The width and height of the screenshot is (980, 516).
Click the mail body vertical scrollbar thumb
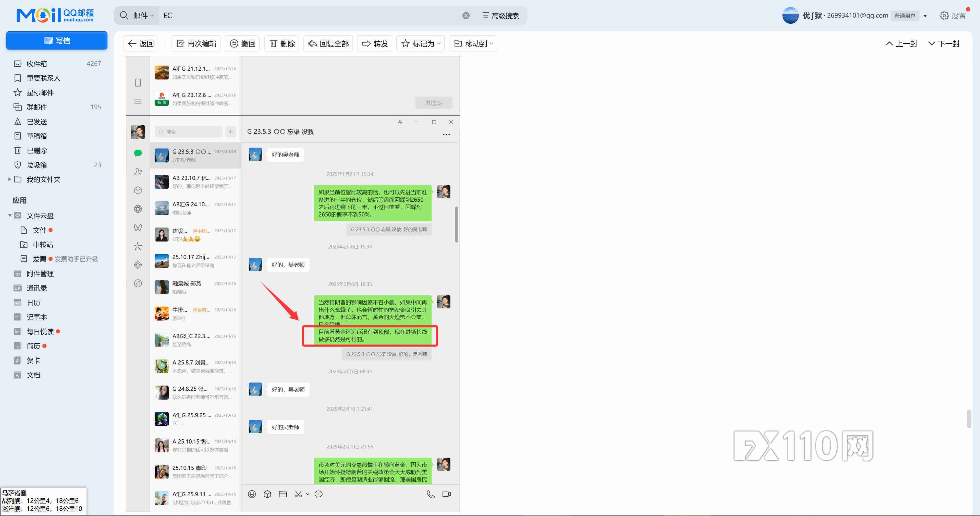click(969, 418)
